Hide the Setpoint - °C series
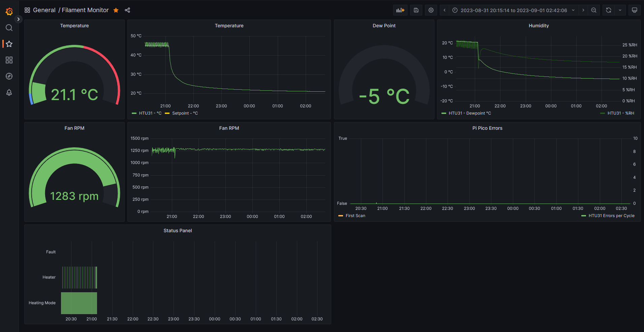 184,113
